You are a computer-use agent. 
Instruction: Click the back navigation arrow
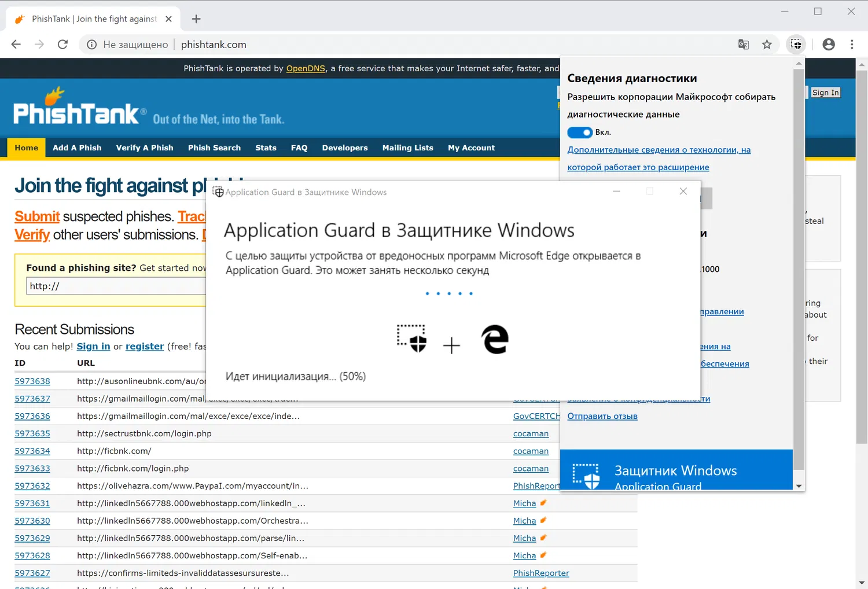pos(16,44)
